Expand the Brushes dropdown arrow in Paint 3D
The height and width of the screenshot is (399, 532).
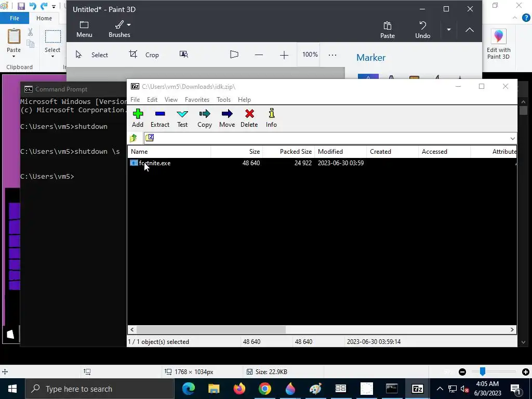pyautogui.click(x=129, y=25)
